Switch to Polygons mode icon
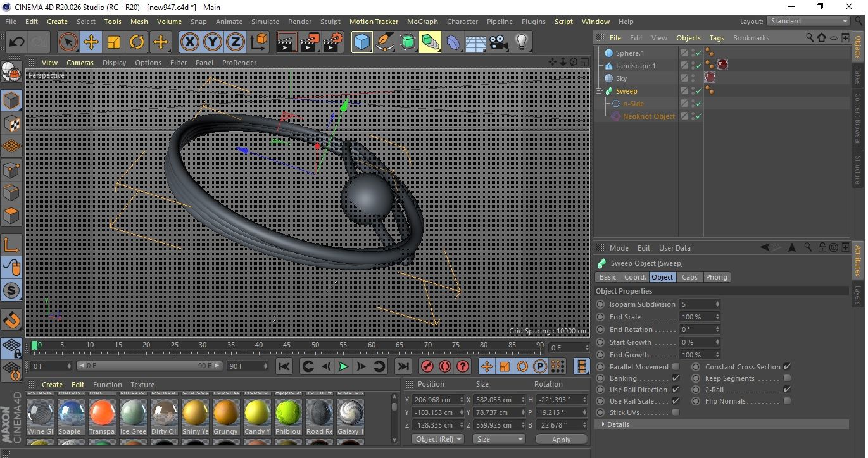The width and height of the screenshot is (868, 458). point(11,216)
